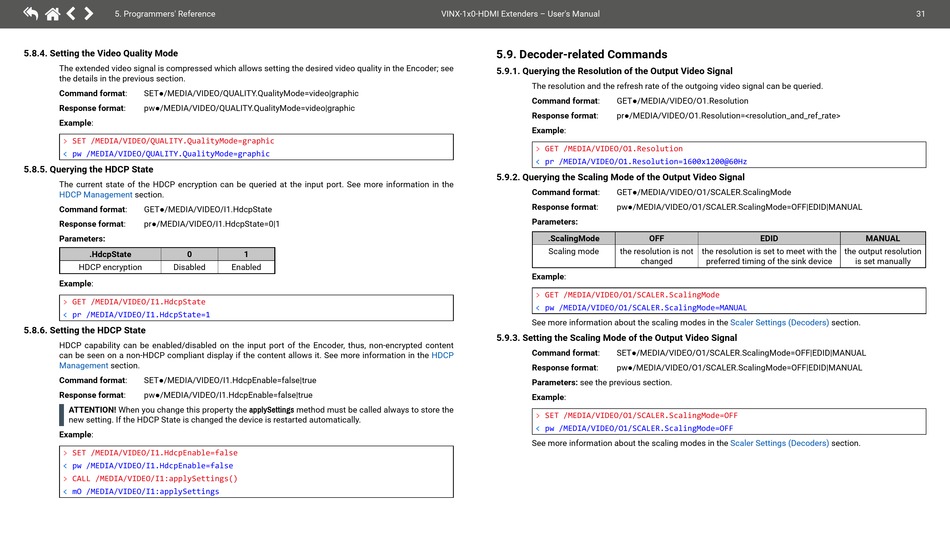This screenshot has height=533, width=950.
Task: Click cell about preferred timing of the sink device
Action: point(769,256)
